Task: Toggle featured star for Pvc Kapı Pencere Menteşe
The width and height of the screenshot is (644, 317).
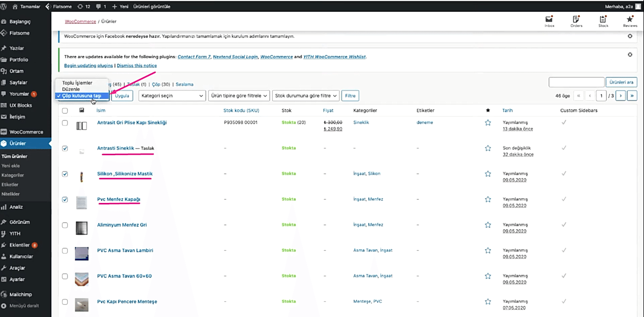Action: (488, 301)
